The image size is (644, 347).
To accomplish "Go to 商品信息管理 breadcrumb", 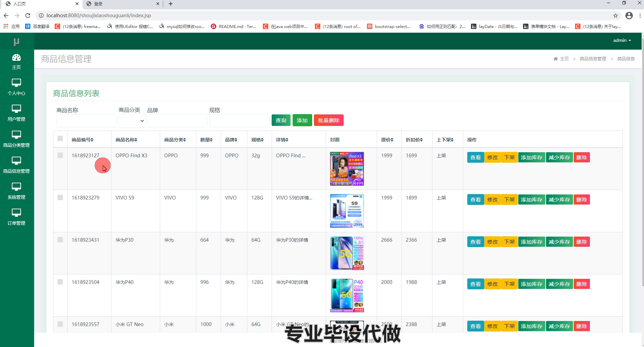I will (x=593, y=59).
